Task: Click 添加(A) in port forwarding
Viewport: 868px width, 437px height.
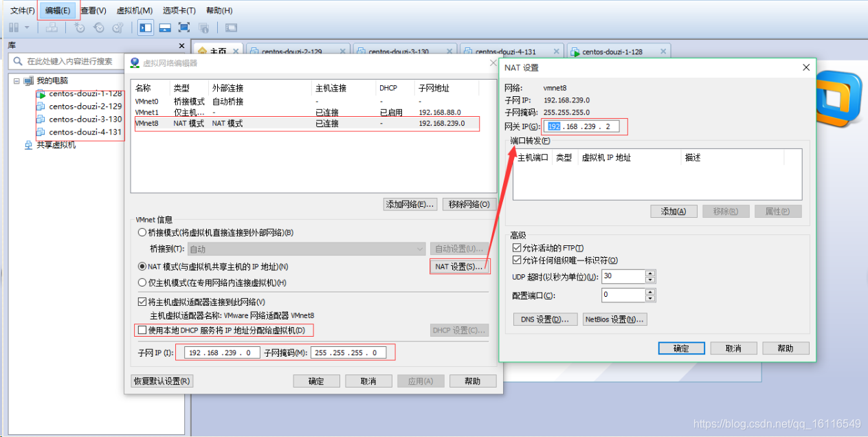Action: [674, 212]
